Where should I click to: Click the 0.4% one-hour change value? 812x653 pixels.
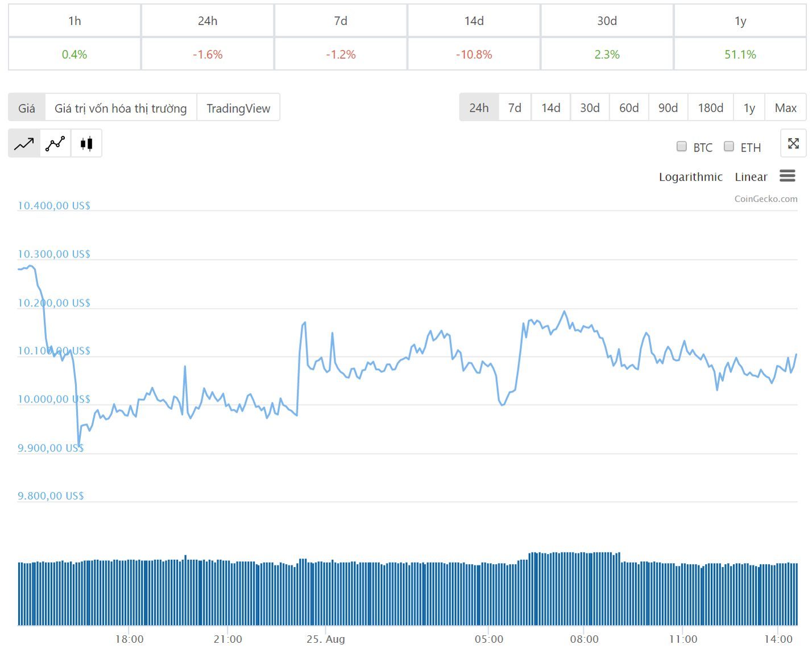pos(74,55)
